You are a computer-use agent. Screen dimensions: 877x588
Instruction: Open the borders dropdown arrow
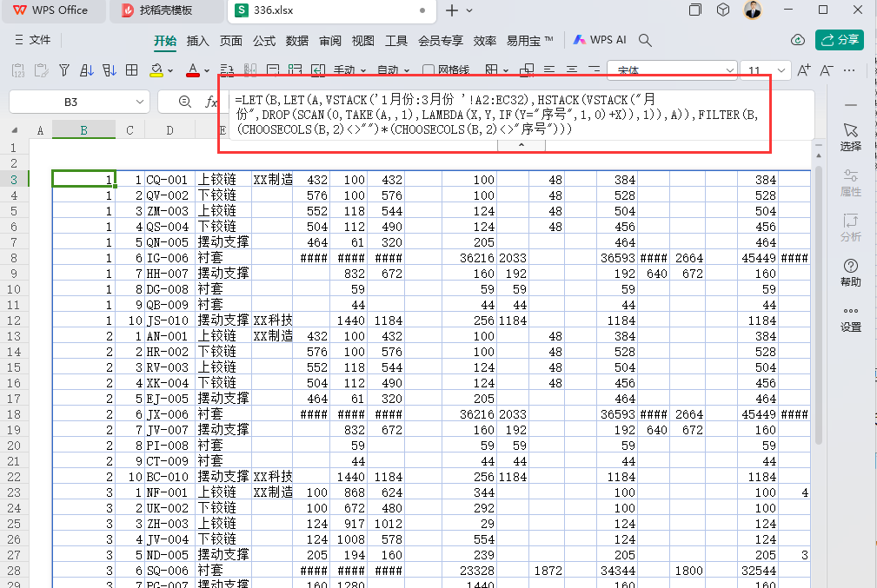point(506,71)
